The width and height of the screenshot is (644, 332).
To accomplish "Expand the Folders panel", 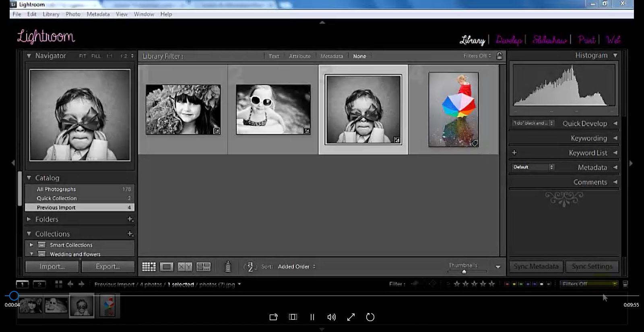I will pyautogui.click(x=29, y=219).
